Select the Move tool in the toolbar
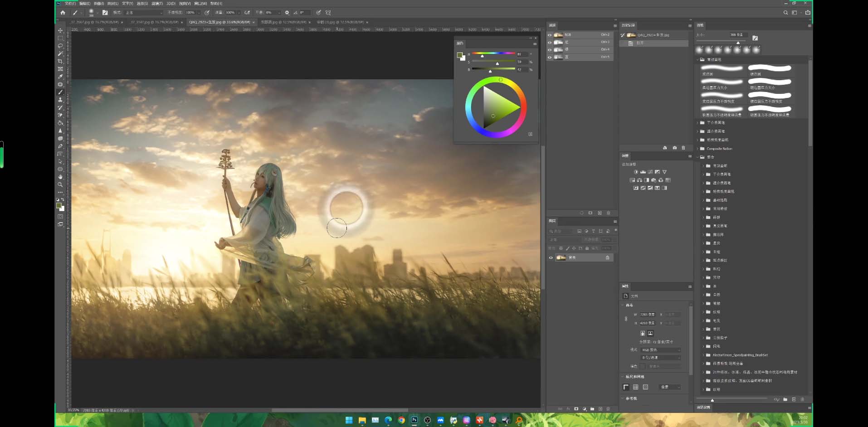The width and height of the screenshot is (868, 427). pos(60,31)
